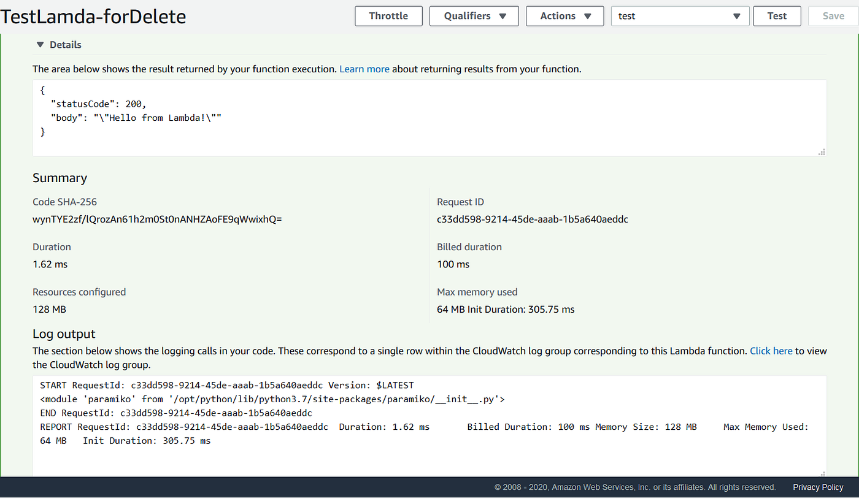The height and width of the screenshot is (504, 859).
Task: Open the Privacy Policy link
Action: pyautogui.click(x=818, y=487)
